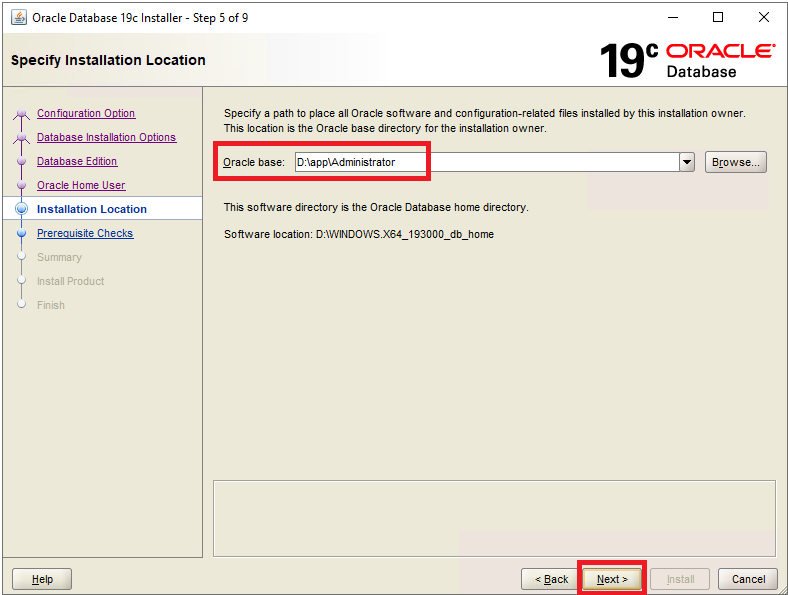Open the Prerequisite Checks step

pos(85,233)
